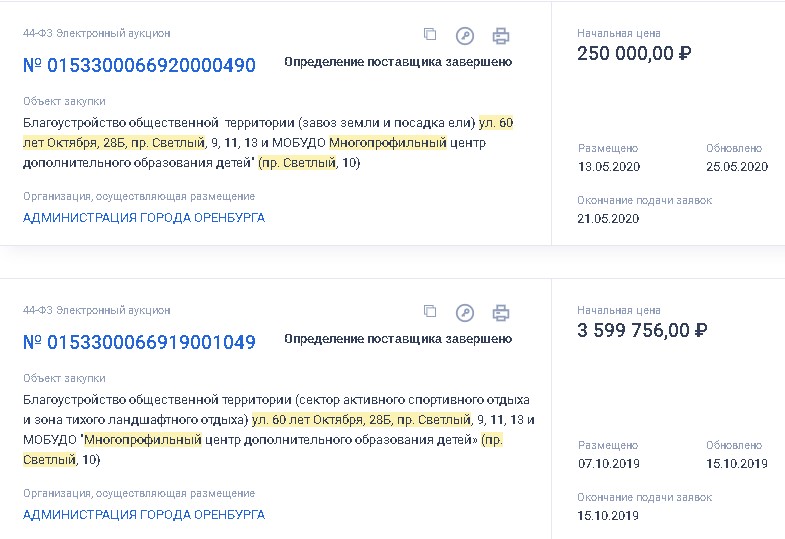Viewport: 785px width, 539px height.
Task: Click key signature icon for auction ending 0490
Action: pyautogui.click(x=465, y=36)
